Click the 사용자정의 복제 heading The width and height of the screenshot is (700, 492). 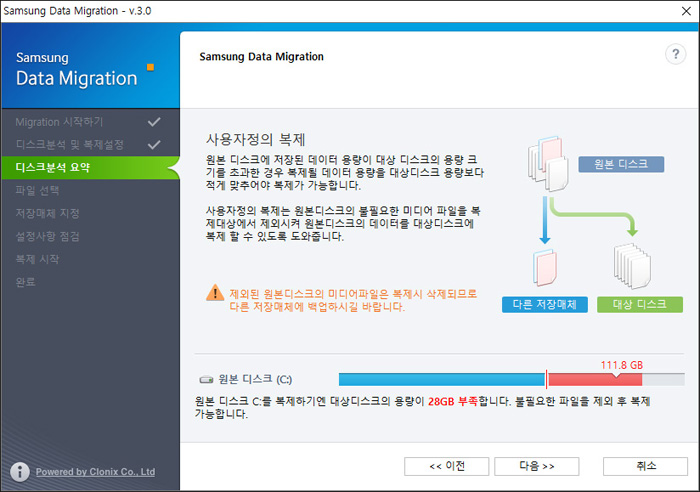pos(255,139)
